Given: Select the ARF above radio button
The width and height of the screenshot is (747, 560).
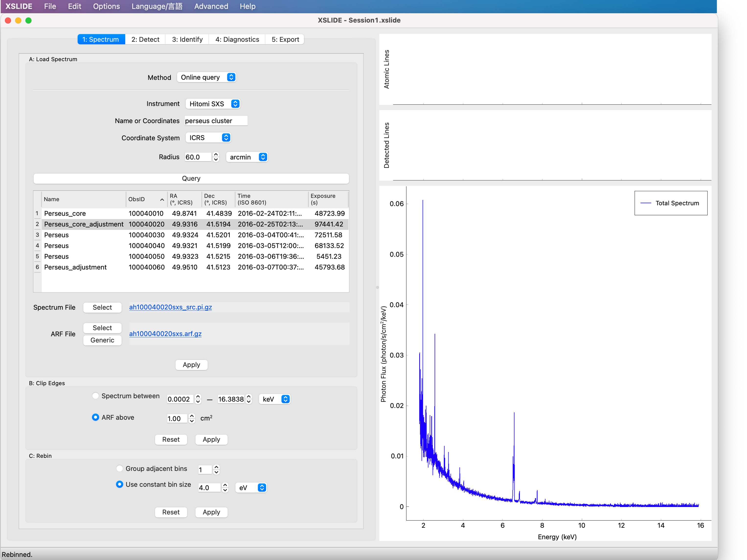Looking at the screenshot, I should click(x=96, y=417).
